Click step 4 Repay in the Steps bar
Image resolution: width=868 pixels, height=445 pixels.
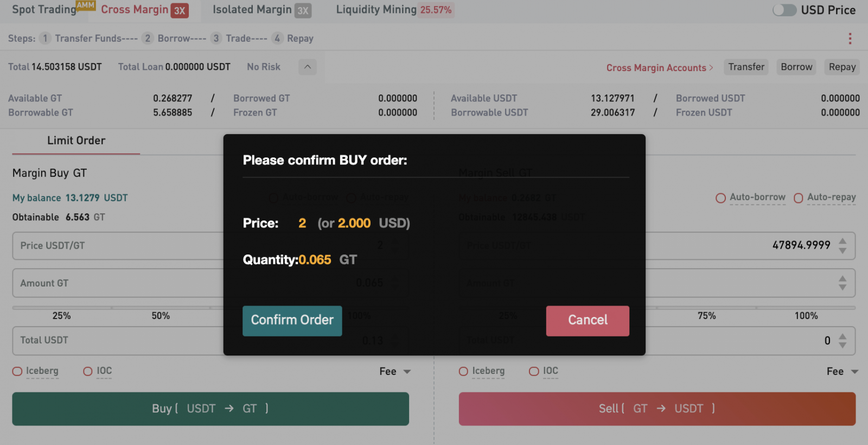click(293, 39)
